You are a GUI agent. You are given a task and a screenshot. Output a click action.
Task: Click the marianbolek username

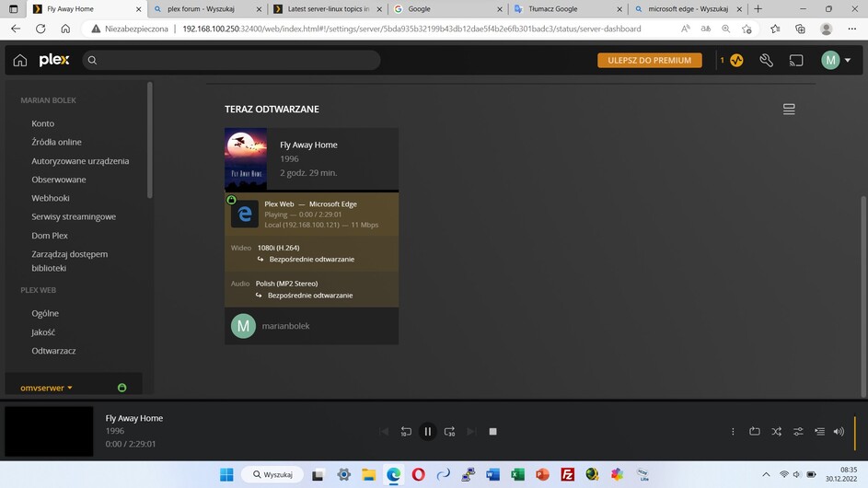pyautogui.click(x=285, y=326)
